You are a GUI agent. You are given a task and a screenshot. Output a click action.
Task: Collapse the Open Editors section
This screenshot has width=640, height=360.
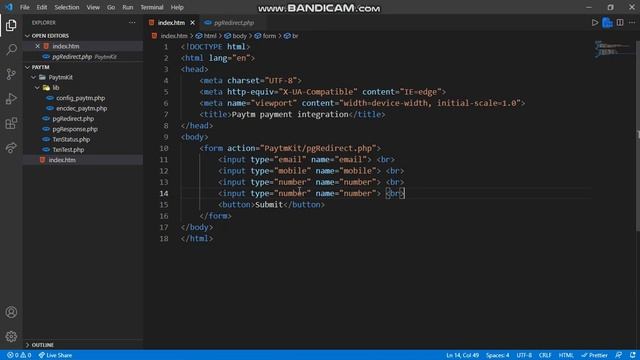[x=27, y=36]
